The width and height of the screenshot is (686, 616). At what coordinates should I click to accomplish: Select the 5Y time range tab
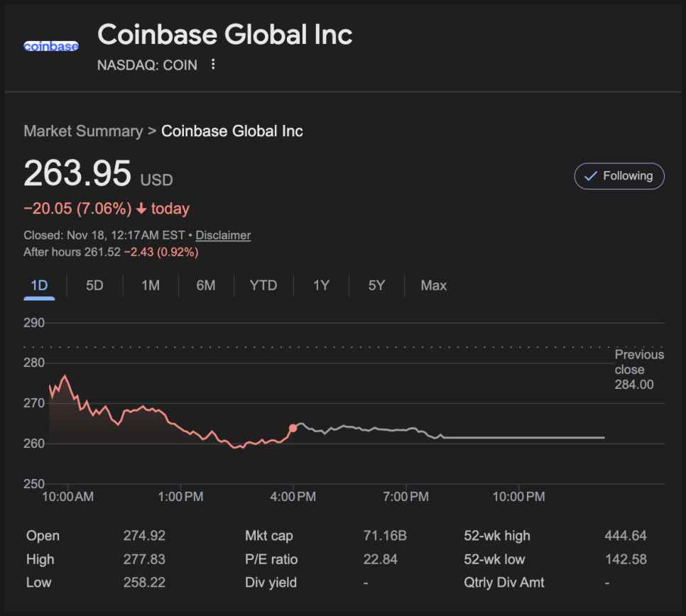click(x=376, y=285)
